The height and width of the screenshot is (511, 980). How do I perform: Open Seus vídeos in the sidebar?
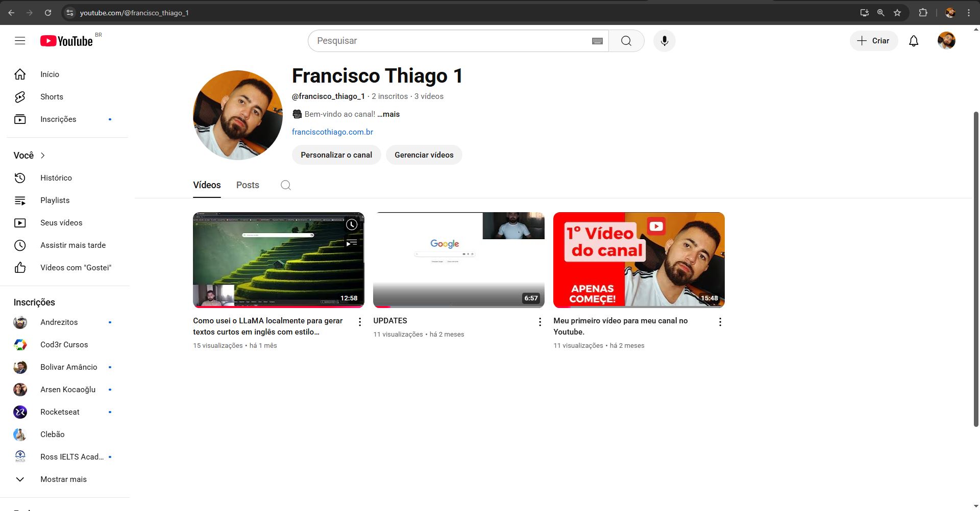pyautogui.click(x=61, y=222)
